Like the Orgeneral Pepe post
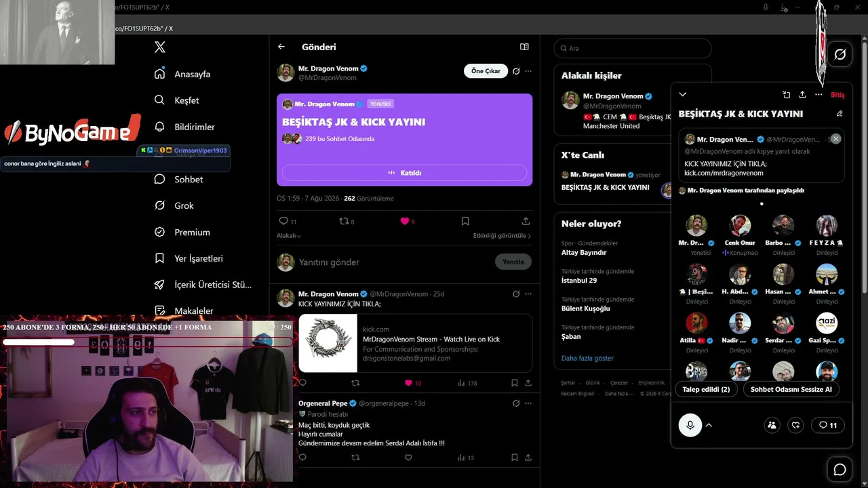The height and width of the screenshot is (488, 868). (408, 457)
